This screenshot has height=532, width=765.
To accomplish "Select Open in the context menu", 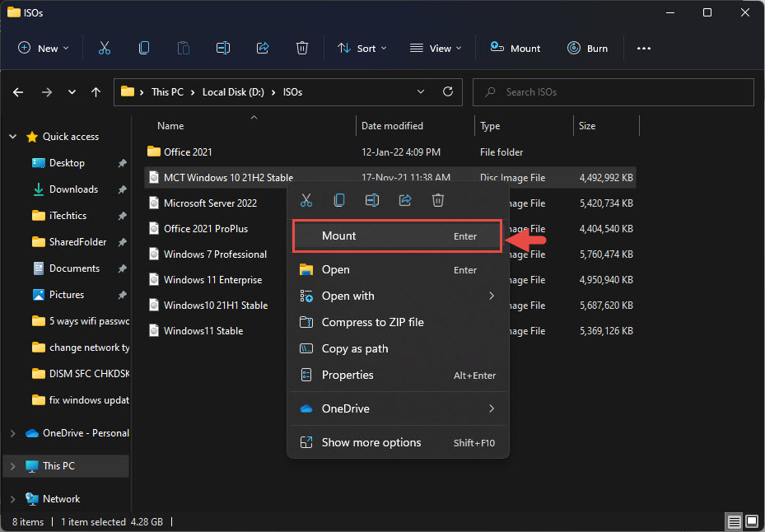I will 398,269.
